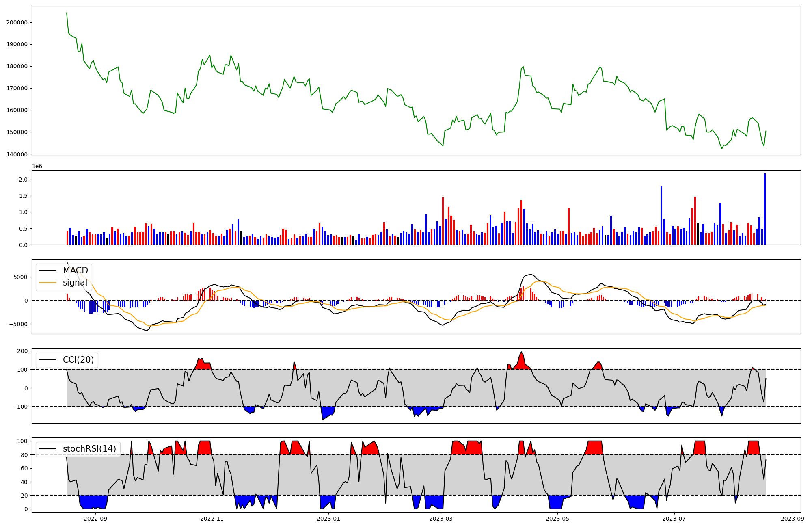Click the 2022-11 x-axis date label
Viewport: 812px width, 528px height.
point(212,519)
